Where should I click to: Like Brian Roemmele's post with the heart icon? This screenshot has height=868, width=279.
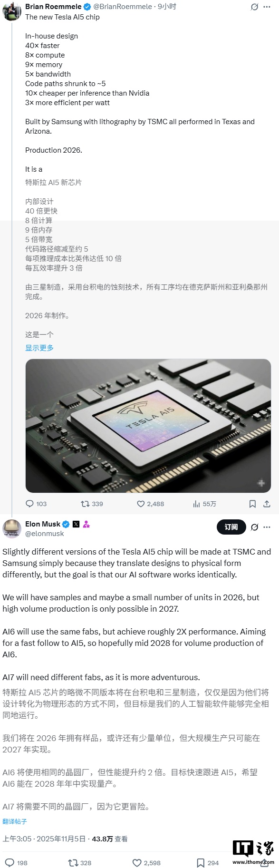click(x=140, y=503)
